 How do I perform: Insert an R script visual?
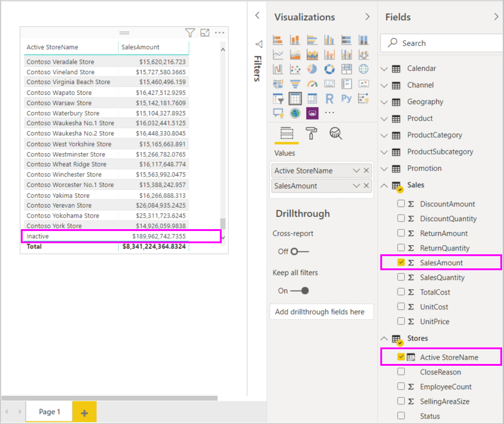click(329, 98)
